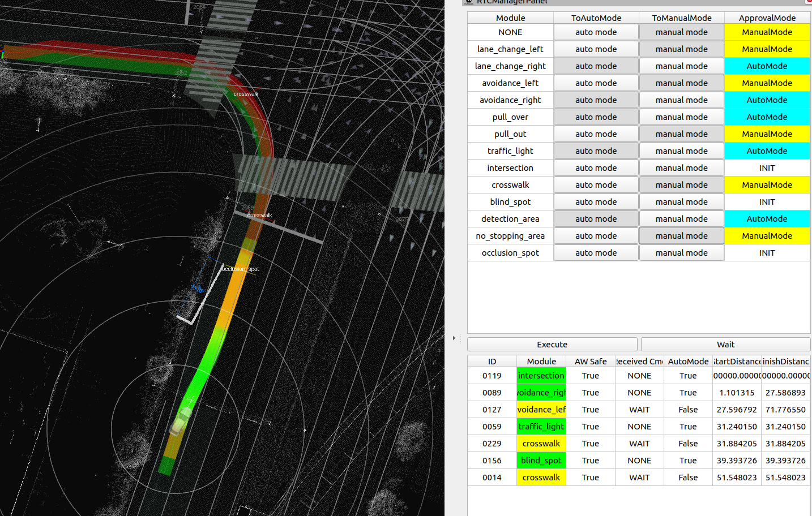
Task: Click the panel splitter collapse arrow
Action: [454, 338]
